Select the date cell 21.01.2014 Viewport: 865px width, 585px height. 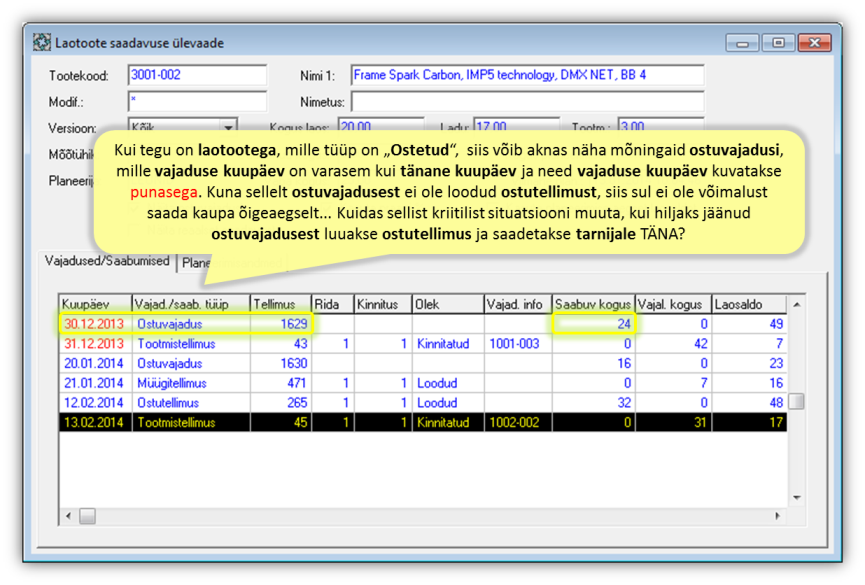94,383
